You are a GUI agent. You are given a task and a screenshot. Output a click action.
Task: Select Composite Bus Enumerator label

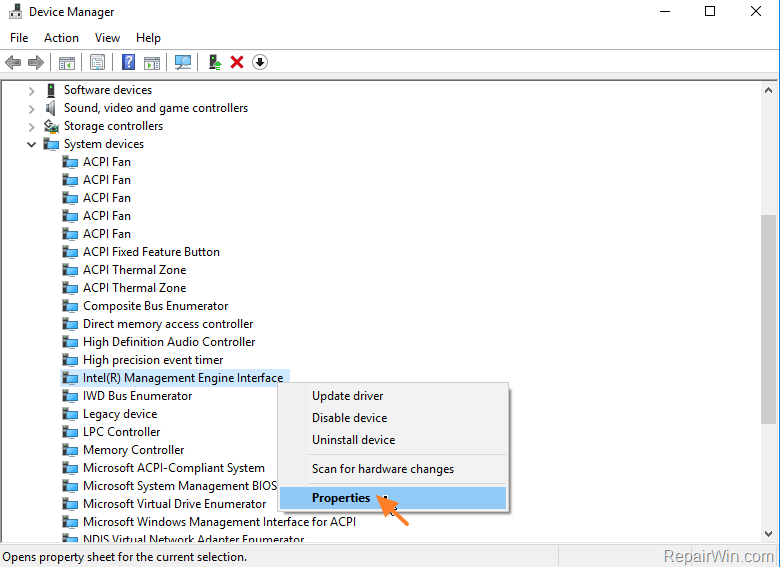click(x=155, y=306)
